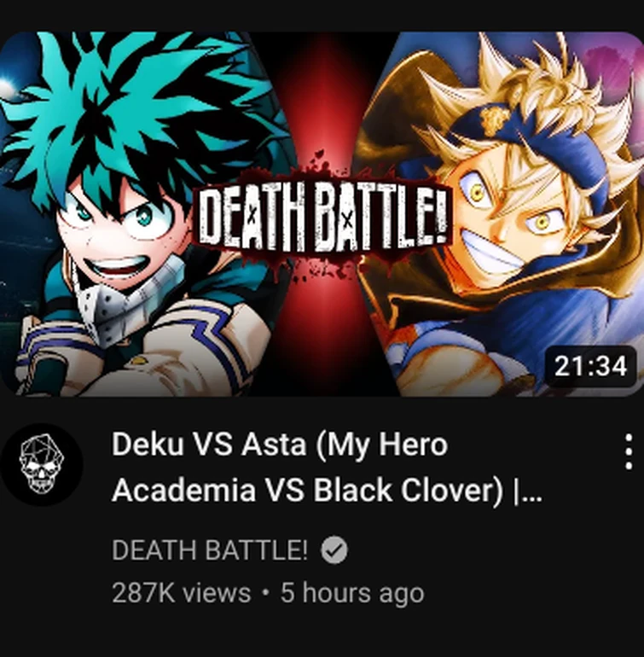This screenshot has width=644, height=657.
Task: Click the 'My Hero' words in title
Action: coord(383,445)
